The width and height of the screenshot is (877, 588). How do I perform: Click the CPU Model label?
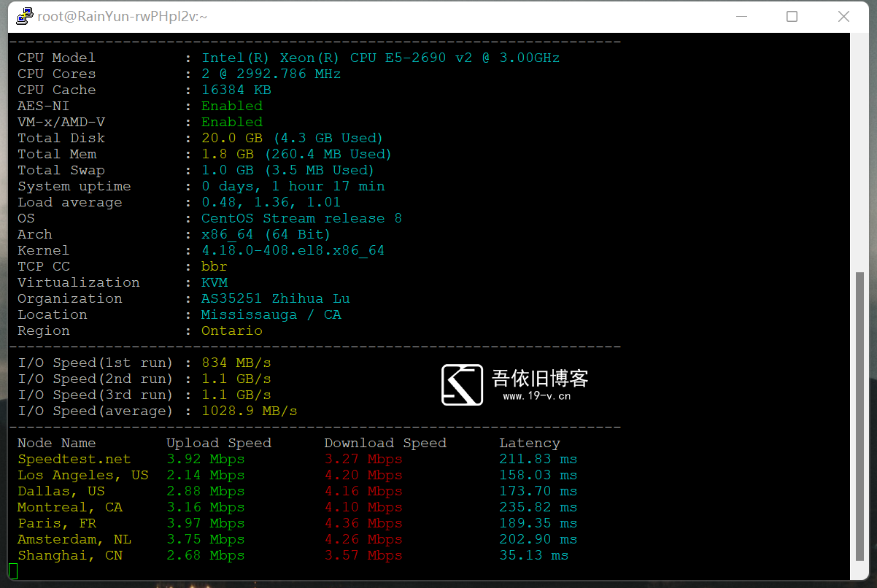point(57,58)
